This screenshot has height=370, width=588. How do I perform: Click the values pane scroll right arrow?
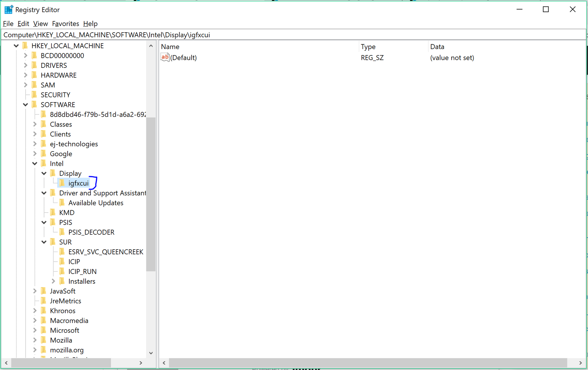pyautogui.click(x=580, y=363)
